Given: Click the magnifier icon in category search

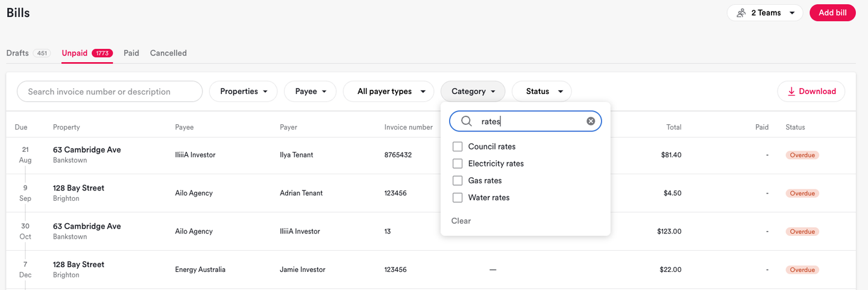Looking at the screenshot, I should coord(466,121).
